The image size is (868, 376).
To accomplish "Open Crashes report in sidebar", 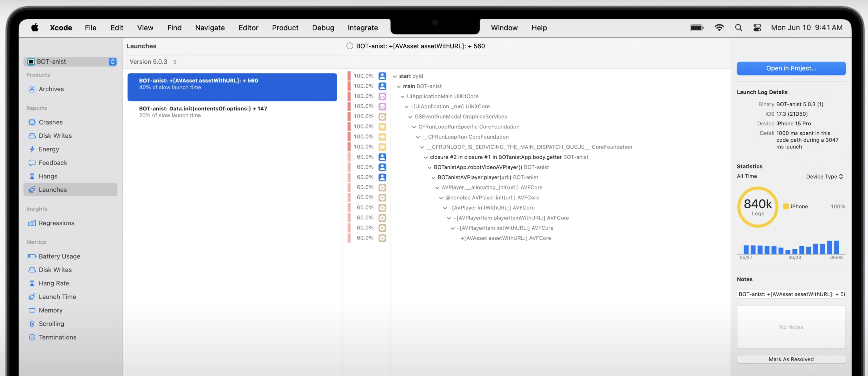I will [51, 122].
